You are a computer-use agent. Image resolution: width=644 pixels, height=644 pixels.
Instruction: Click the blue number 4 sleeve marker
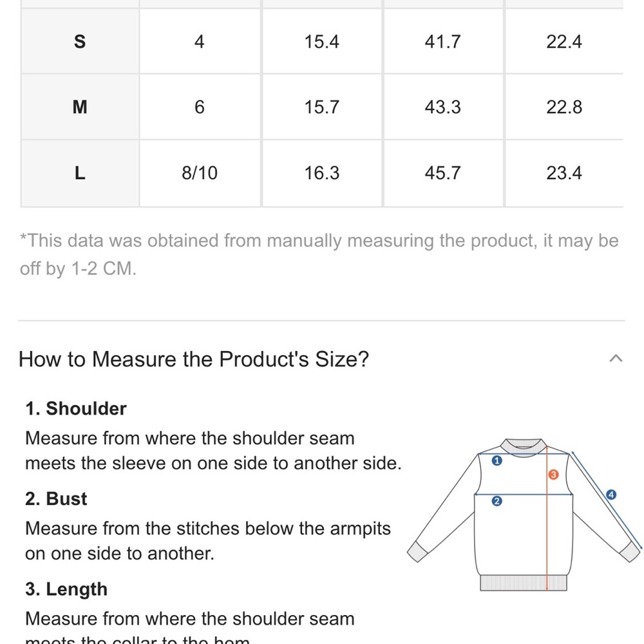tap(611, 495)
